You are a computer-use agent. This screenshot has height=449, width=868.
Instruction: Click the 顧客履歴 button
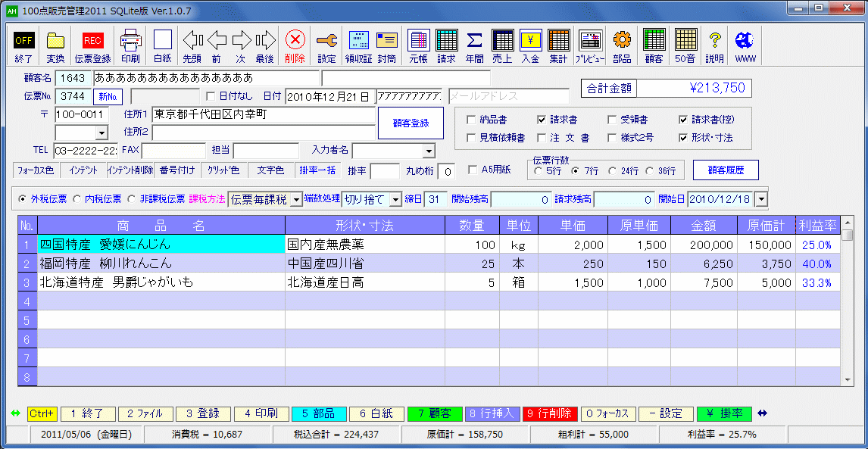point(726,170)
